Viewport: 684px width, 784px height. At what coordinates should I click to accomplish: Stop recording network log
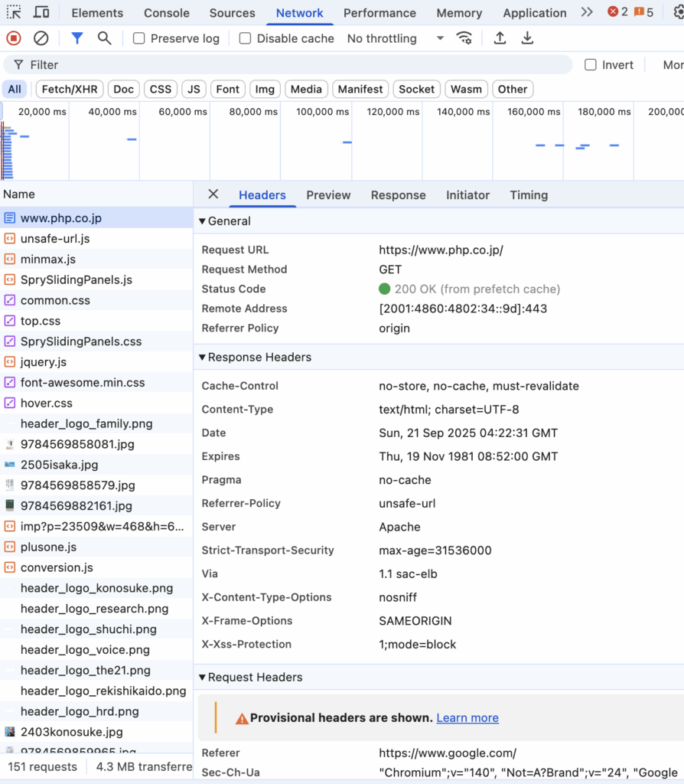[14, 38]
